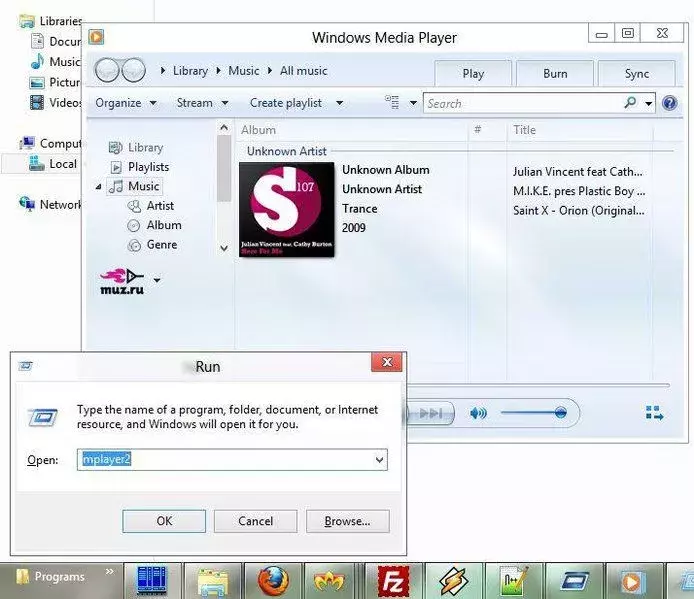Switch to the Play tab
This screenshot has height=599, width=694.
tap(473, 73)
